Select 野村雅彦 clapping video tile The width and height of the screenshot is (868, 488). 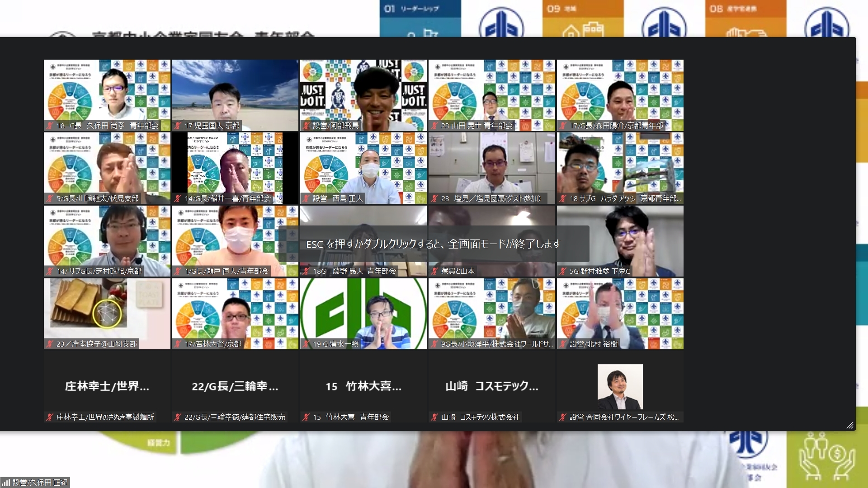(620, 241)
